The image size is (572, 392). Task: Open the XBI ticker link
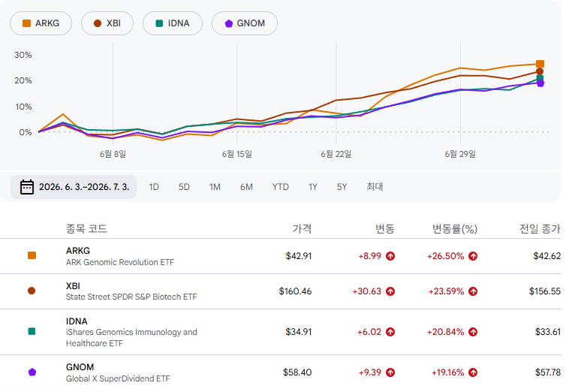click(73, 286)
